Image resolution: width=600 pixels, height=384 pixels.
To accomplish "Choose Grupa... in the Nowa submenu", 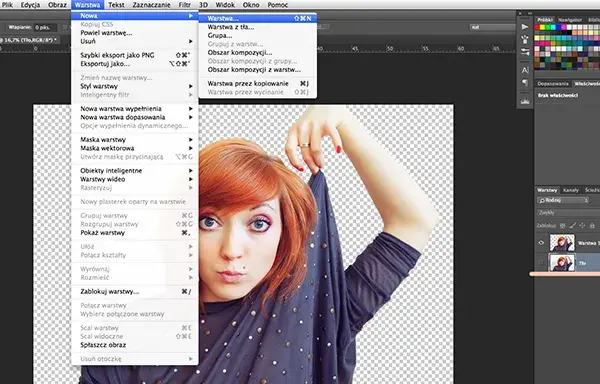I will [258, 35].
